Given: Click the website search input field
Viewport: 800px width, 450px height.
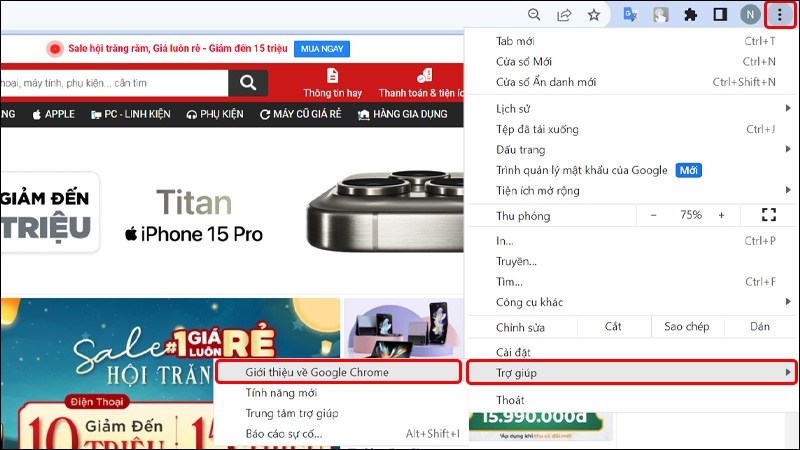Looking at the screenshot, I should click(114, 83).
